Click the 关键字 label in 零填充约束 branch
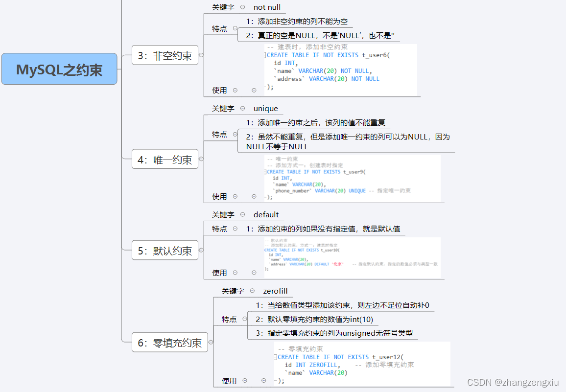Image resolution: width=566 pixels, height=392 pixels. pyautogui.click(x=233, y=291)
